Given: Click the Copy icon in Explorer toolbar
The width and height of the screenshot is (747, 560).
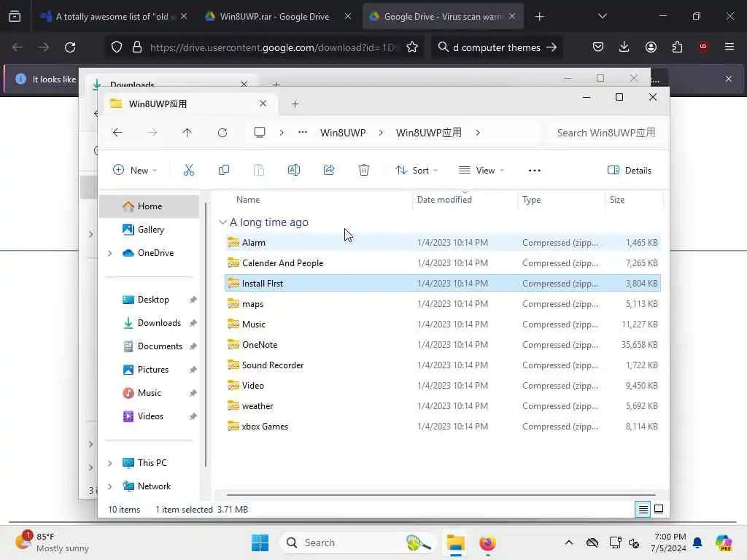Looking at the screenshot, I should pos(223,170).
